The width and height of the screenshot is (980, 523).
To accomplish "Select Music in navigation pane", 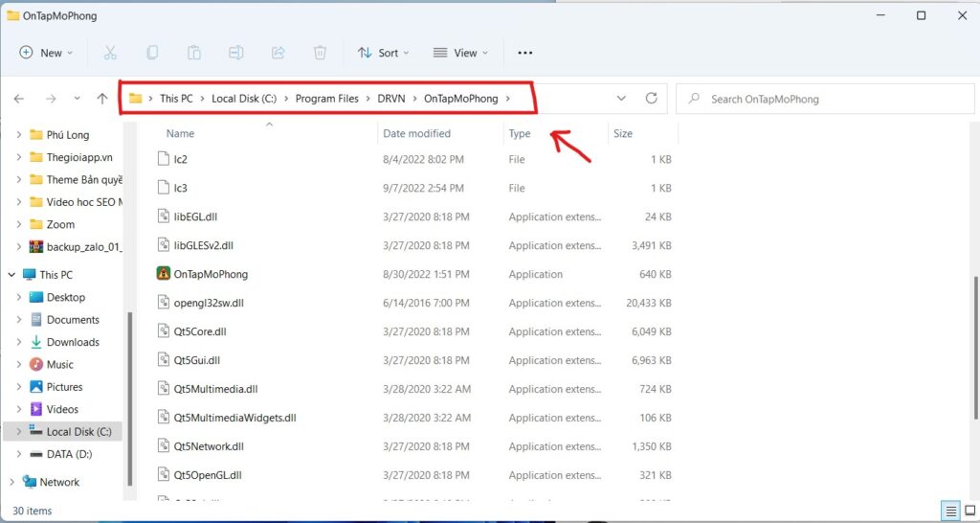I will 60,365.
